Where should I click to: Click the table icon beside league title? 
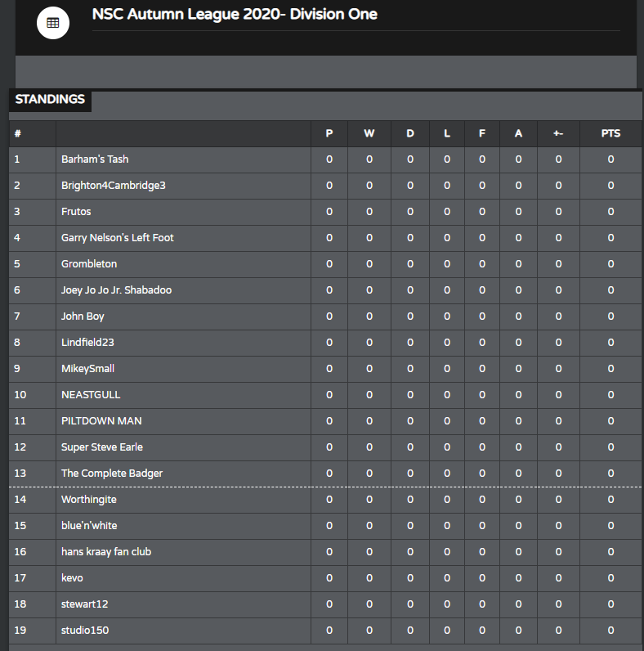tap(52, 23)
